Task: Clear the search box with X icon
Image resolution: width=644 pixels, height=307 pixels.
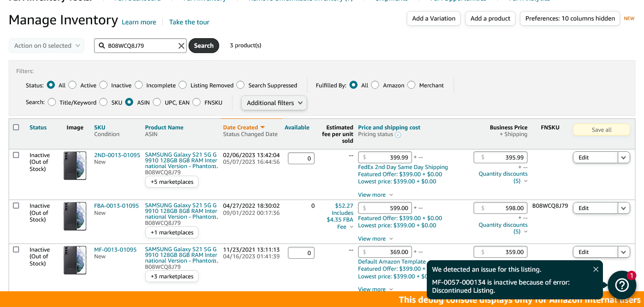Action: coord(181,46)
